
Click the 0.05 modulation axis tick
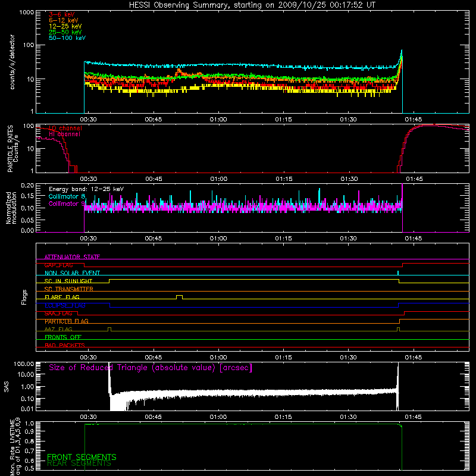[x=27, y=220]
